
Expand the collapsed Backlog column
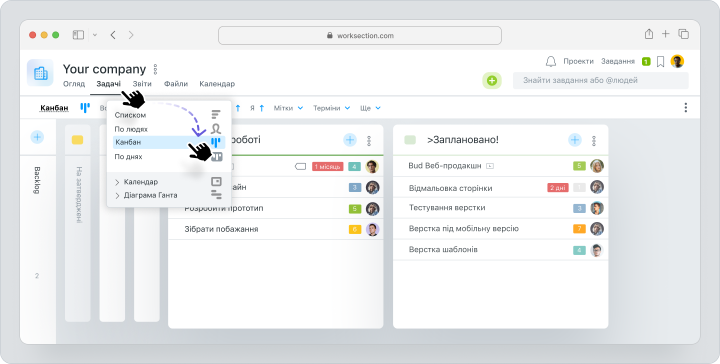click(37, 180)
